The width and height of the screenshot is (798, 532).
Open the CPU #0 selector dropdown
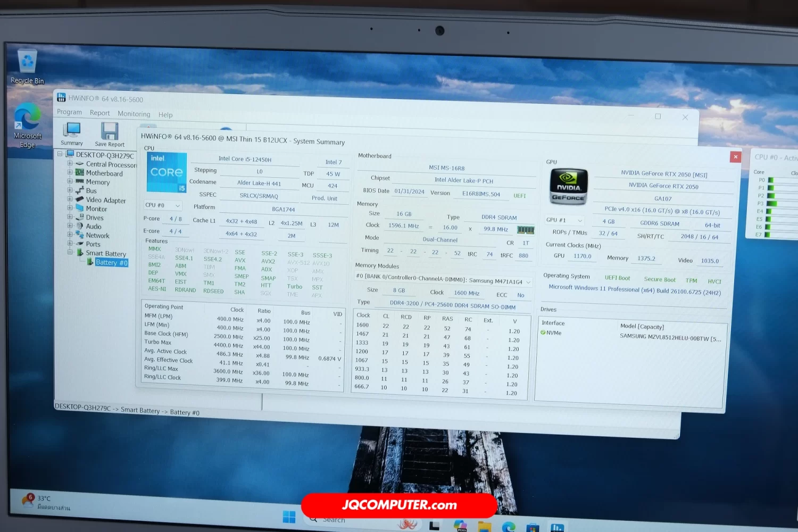click(163, 205)
